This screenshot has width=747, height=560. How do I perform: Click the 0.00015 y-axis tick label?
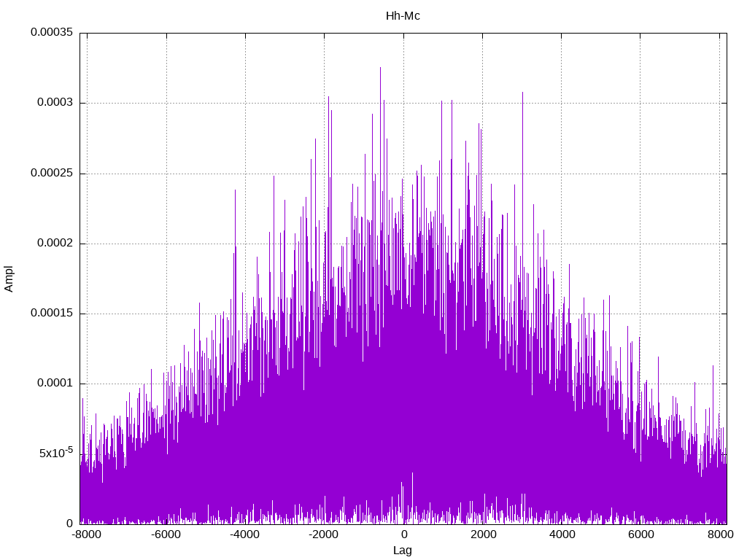pyautogui.click(x=51, y=314)
